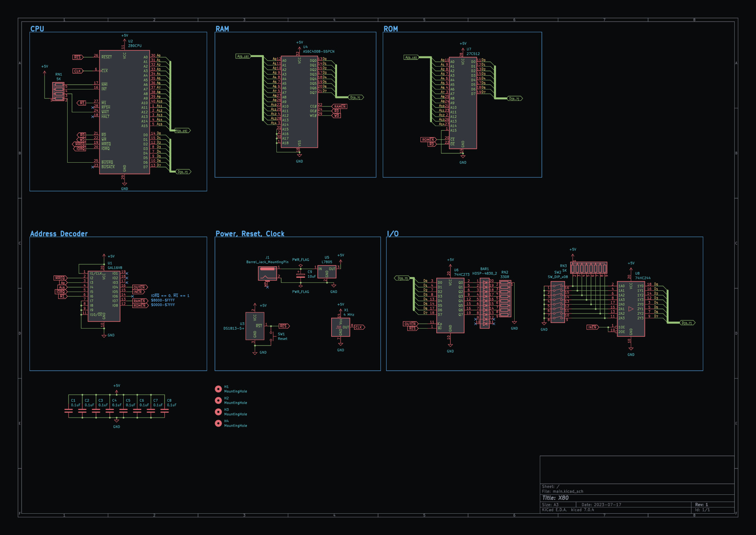756x535 pixels.
Task: Click the C1 0.1uF capacitor symbol
Action: pyautogui.click(x=69, y=411)
